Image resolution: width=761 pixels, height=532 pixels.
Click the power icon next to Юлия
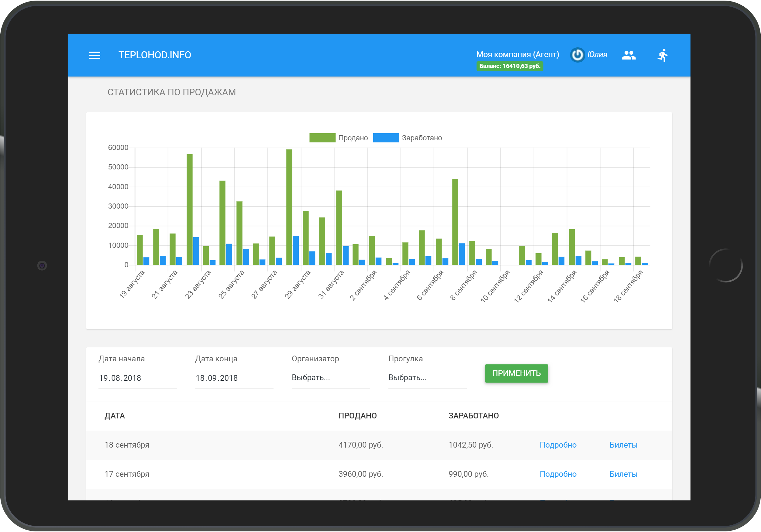pos(577,55)
